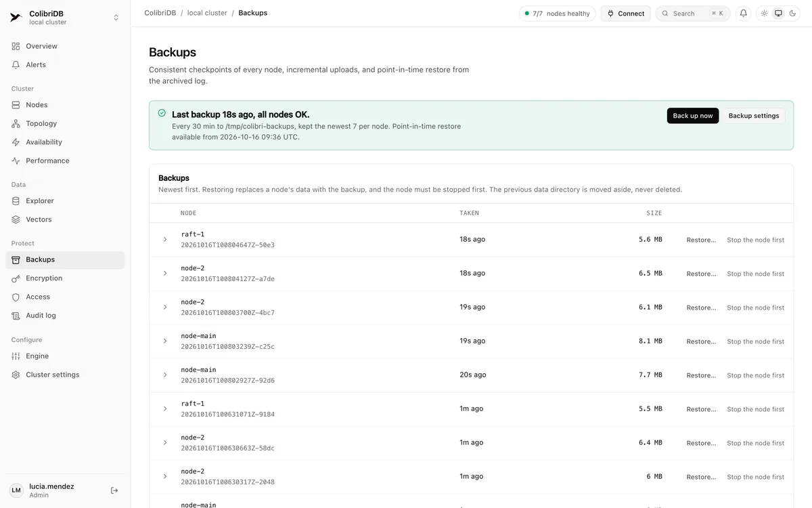Image resolution: width=812 pixels, height=508 pixels.
Task: Click the Alerts bell icon in sidebar
Action: [x=16, y=65]
